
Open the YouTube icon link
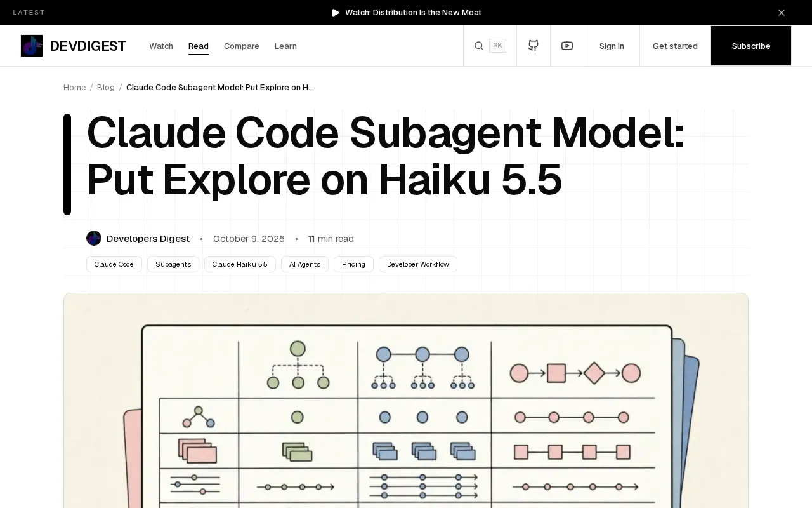click(x=567, y=46)
